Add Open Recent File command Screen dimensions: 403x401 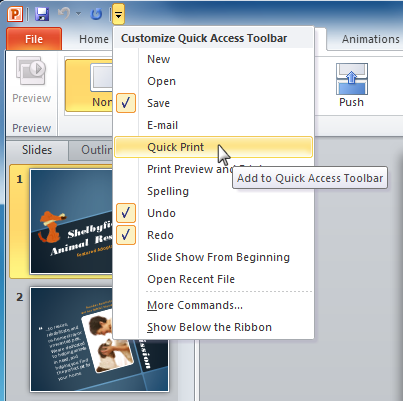[x=213, y=279]
